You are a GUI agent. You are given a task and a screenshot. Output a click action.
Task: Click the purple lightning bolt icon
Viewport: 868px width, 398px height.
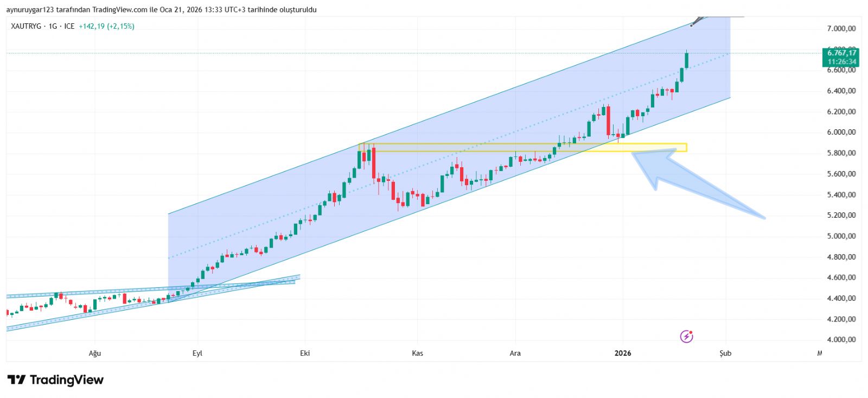pos(686,337)
